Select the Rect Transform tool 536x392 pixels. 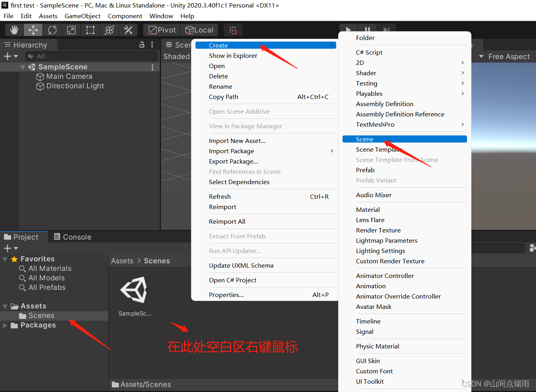[x=90, y=30]
